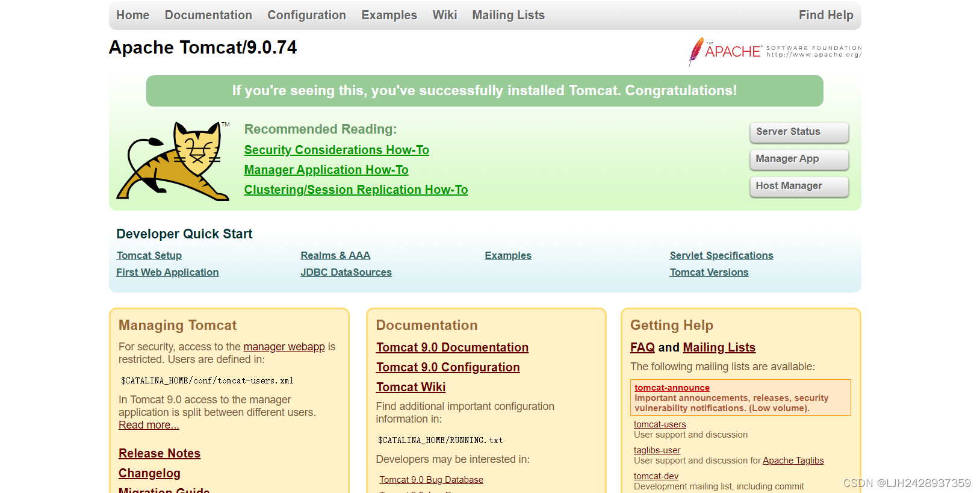This screenshot has height=493, width=980.
Task: Open the Release Notes link
Action: pos(160,453)
